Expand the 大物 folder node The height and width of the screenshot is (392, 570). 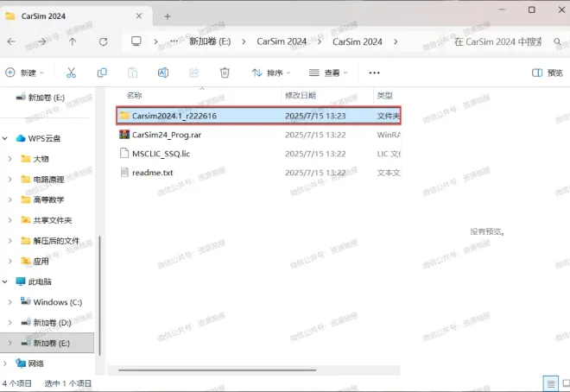pyautogui.click(x=10, y=159)
